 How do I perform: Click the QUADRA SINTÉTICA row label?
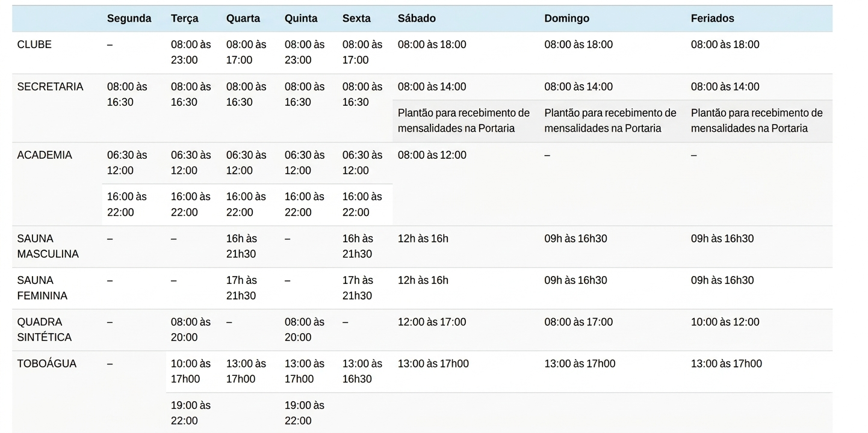[45, 330]
